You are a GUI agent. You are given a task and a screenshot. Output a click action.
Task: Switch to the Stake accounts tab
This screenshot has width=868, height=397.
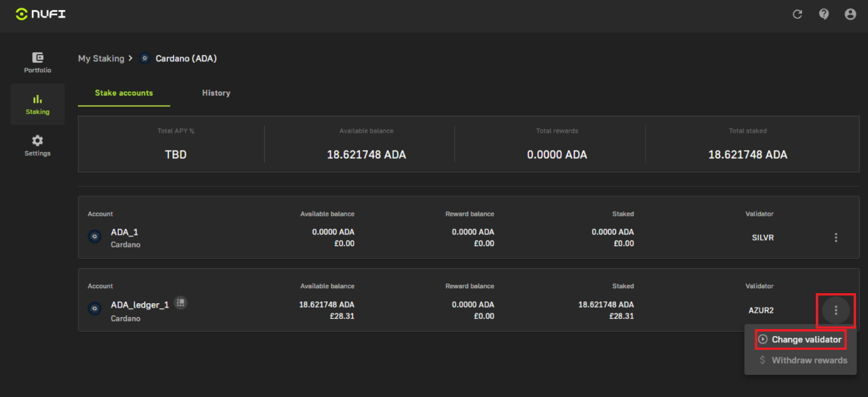coord(124,93)
